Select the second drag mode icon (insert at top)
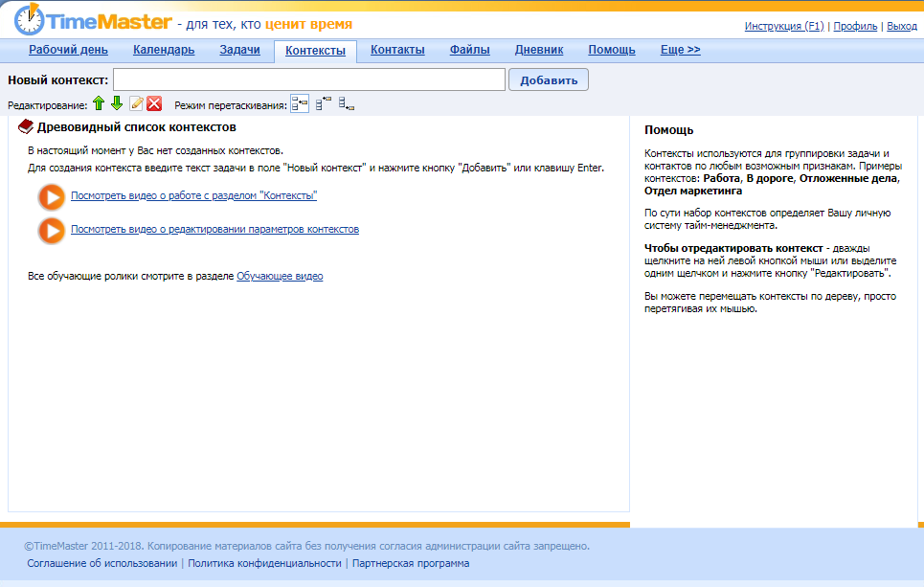The height and width of the screenshot is (587, 924). (324, 103)
